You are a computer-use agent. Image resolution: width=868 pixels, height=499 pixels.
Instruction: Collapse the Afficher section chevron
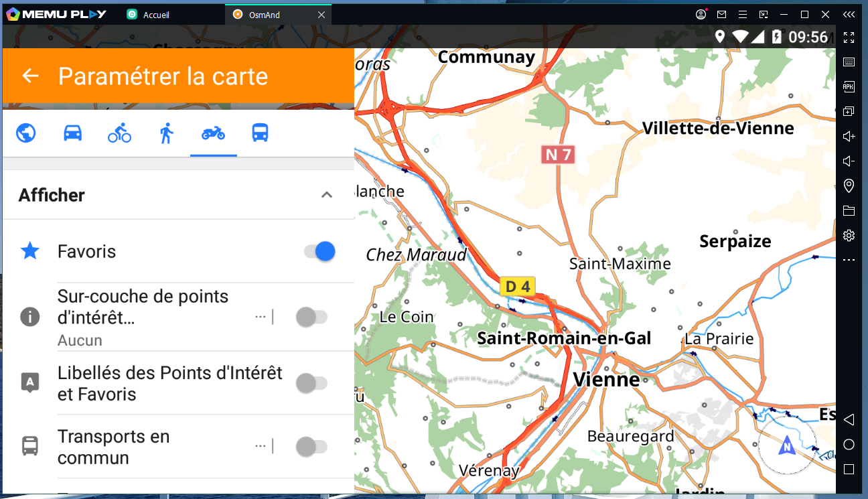[326, 195]
